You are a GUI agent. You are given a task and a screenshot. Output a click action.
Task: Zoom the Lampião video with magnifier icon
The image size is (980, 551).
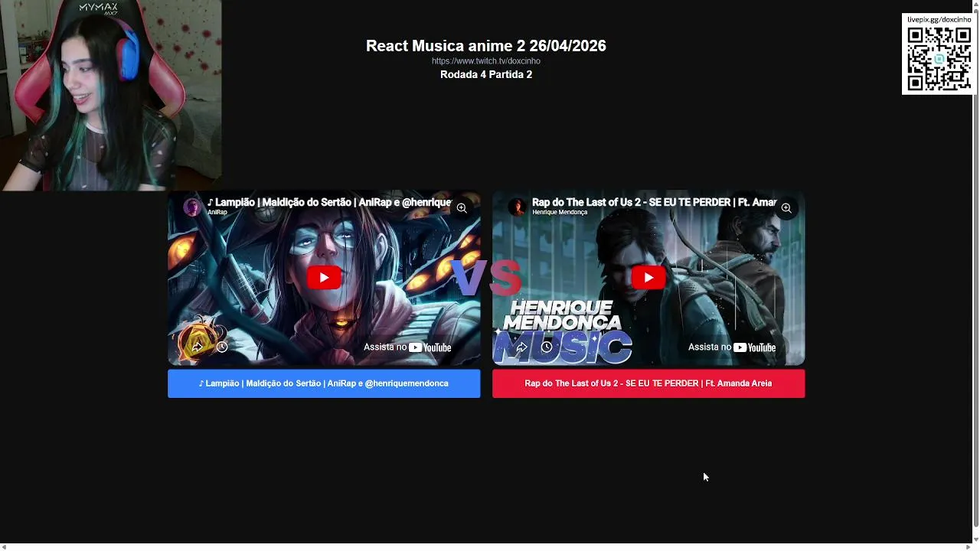462,208
